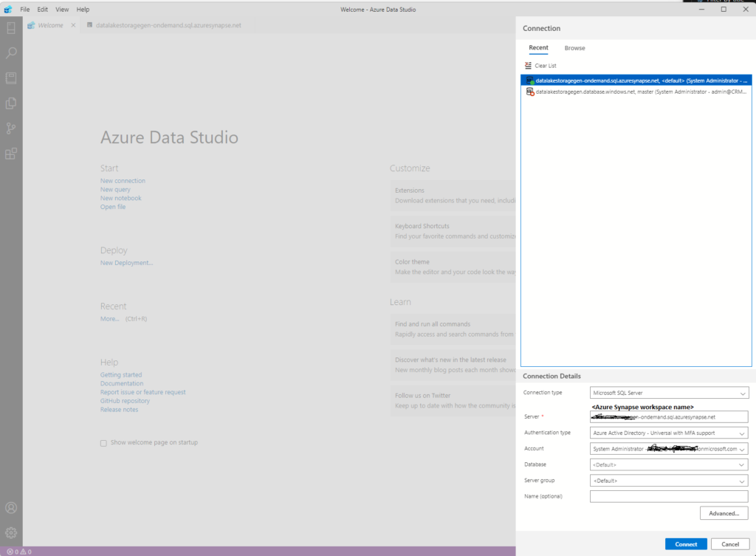Screen dimensions: 756x556
Task: Click the Name (optional) input field
Action: pos(669,497)
